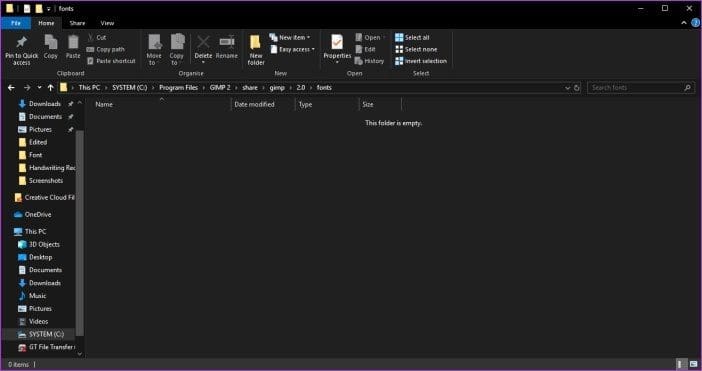The width and height of the screenshot is (702, 371).
Task: Click the Help question mark icon
Action: tap(695, 23)
